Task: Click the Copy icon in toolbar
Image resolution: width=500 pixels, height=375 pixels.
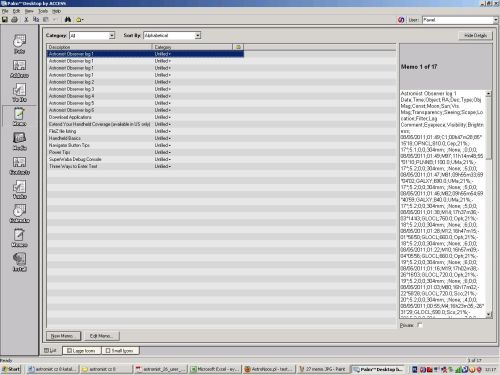Action: pyautogui.click(x=36, y=20)
